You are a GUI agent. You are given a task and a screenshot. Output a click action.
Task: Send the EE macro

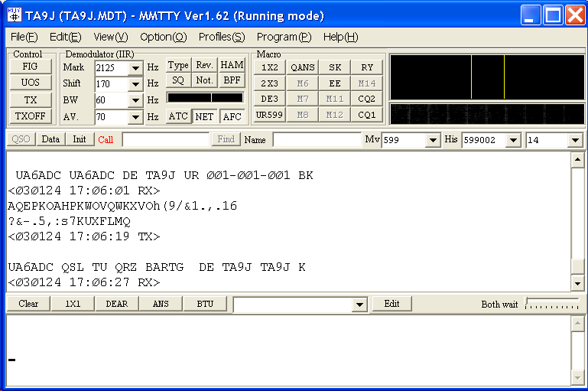[334, 83]
